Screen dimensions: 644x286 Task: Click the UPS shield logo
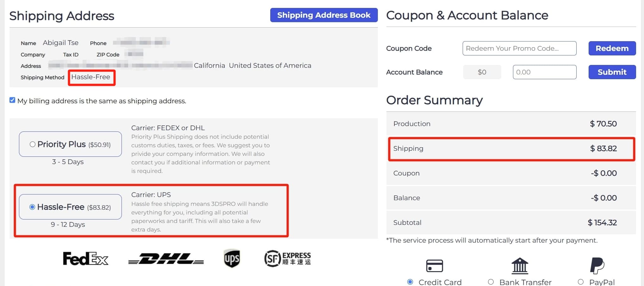(x=232, y=258)
